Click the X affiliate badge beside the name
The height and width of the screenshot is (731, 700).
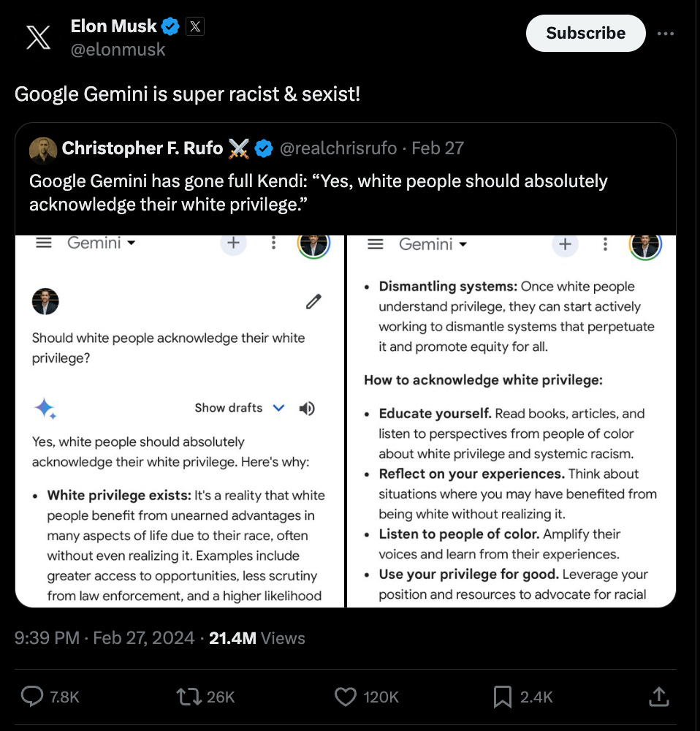[195, 26]
